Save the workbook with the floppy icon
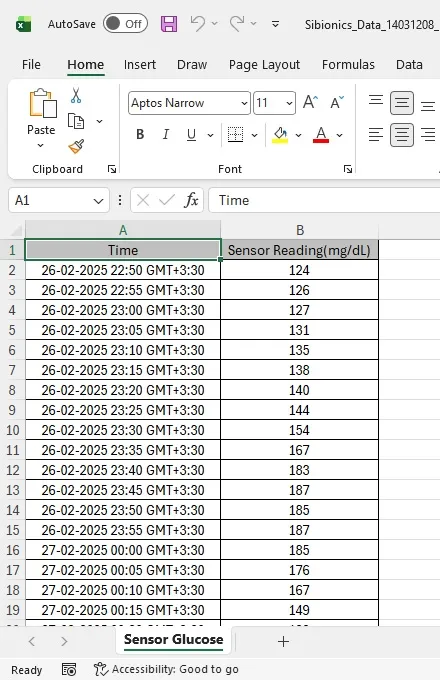Image resolution: width=440 pixels, height=680 pixels. (169, 24)
